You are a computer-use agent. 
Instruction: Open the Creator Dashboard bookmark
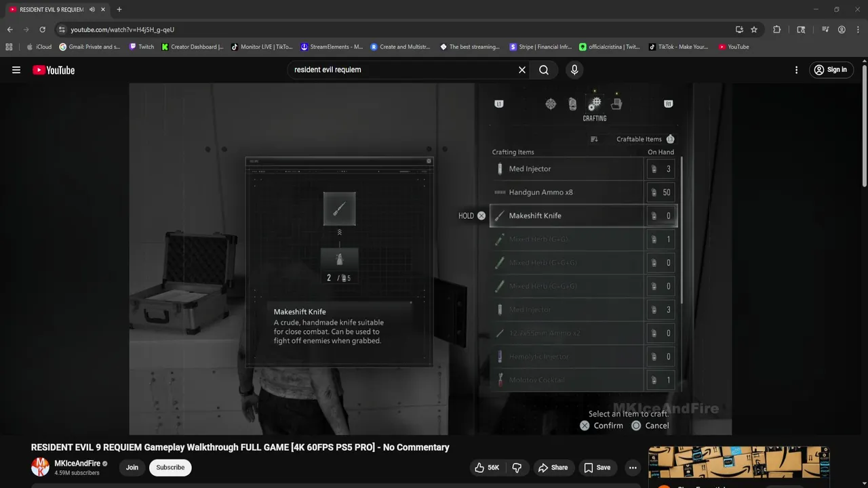193,47
